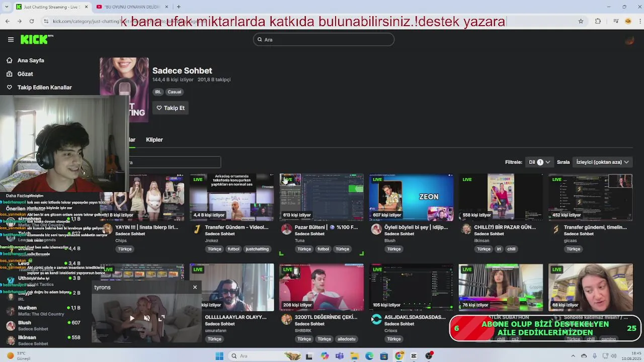Open the Pazar Bülteni stream title
The image size is (644, 362).
coord(326,227)
